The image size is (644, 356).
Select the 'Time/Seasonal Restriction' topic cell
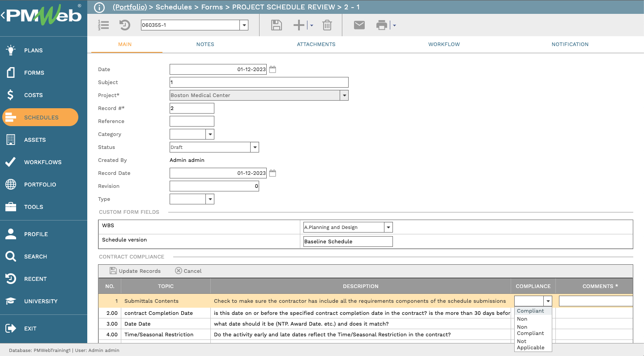click(x=166, y=335)
